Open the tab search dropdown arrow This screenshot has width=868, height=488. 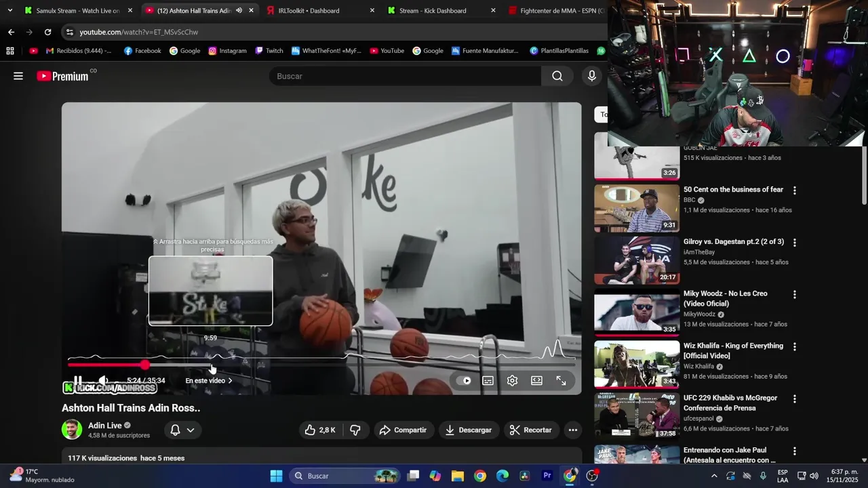[x=9, y=11]
